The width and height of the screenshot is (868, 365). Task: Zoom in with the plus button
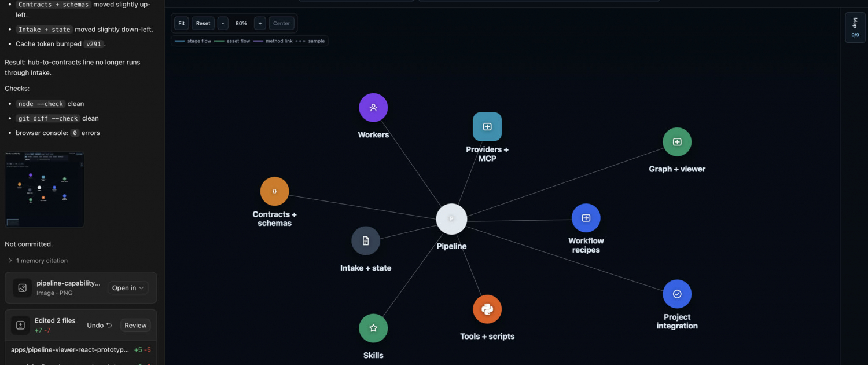pyautogui.click(x=260, y=24)
